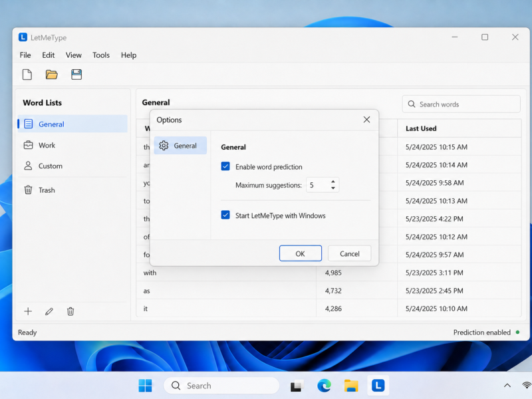
Task: Click the count value 4,286
Action: click(x=333, y=309)
